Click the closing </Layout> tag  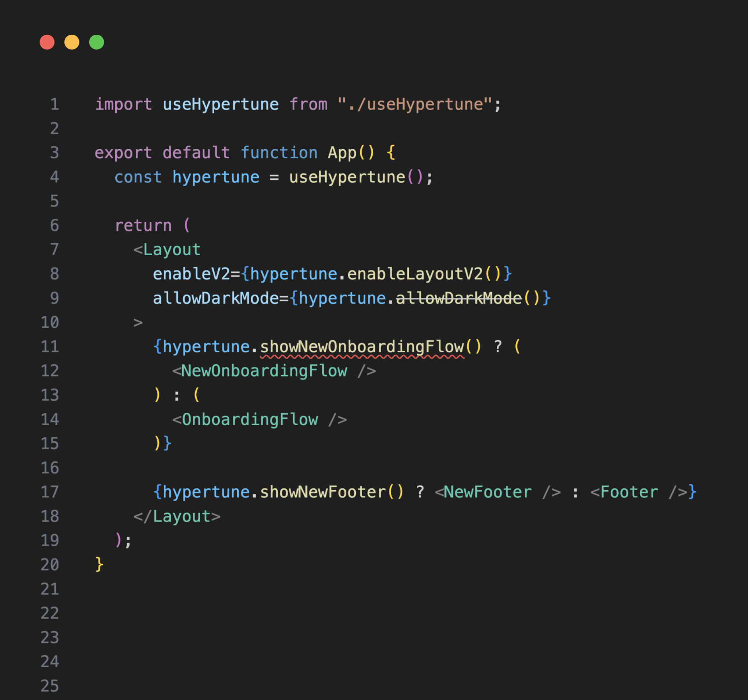177,516
